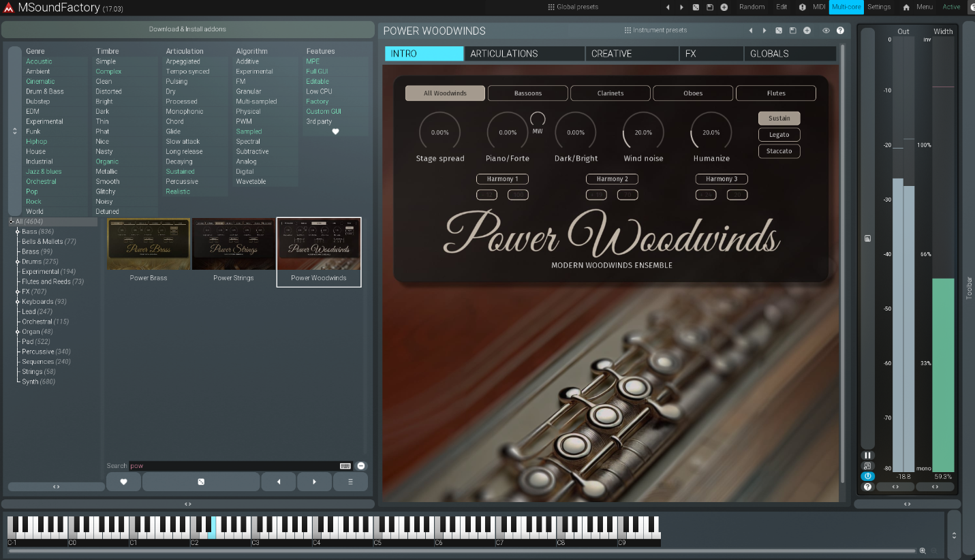Open the Instrument presets selector
Viewport: 975px width, 560px height.
click(655, 31)
